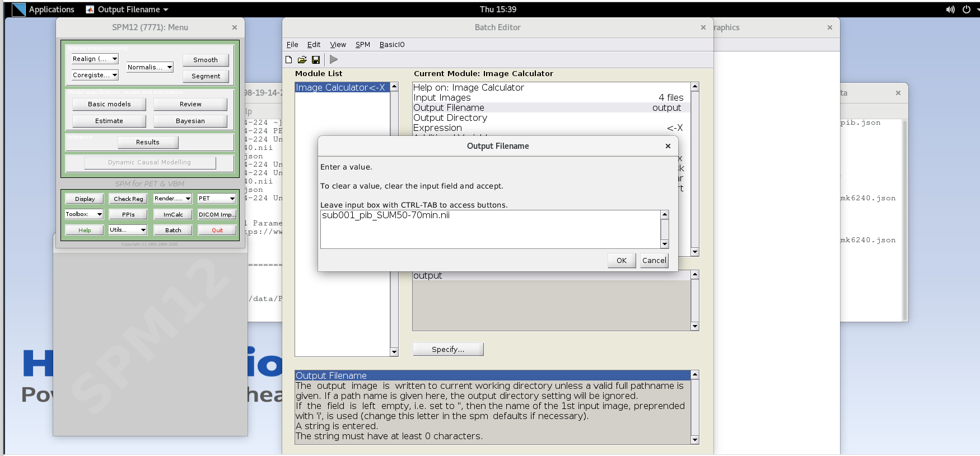Click up arrow of help text scrollbar
The height and width of the screenshot is (456, 980).
[695, 374]
